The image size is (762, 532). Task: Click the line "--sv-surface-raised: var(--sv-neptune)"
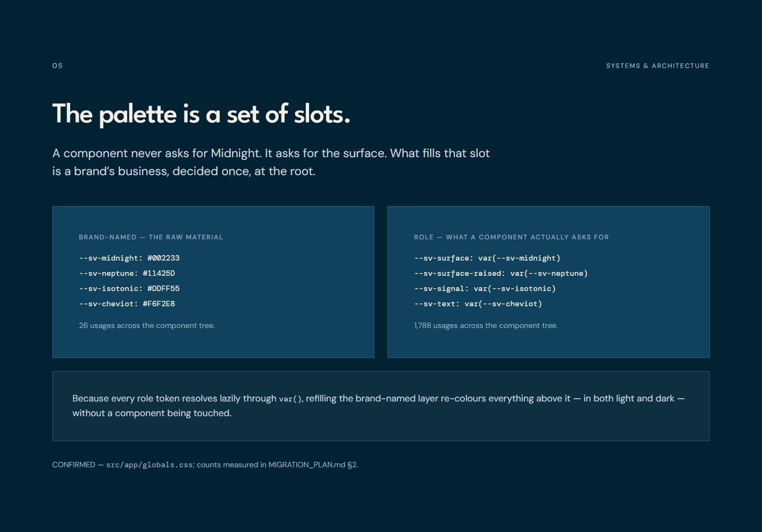[x=501, y=274]
